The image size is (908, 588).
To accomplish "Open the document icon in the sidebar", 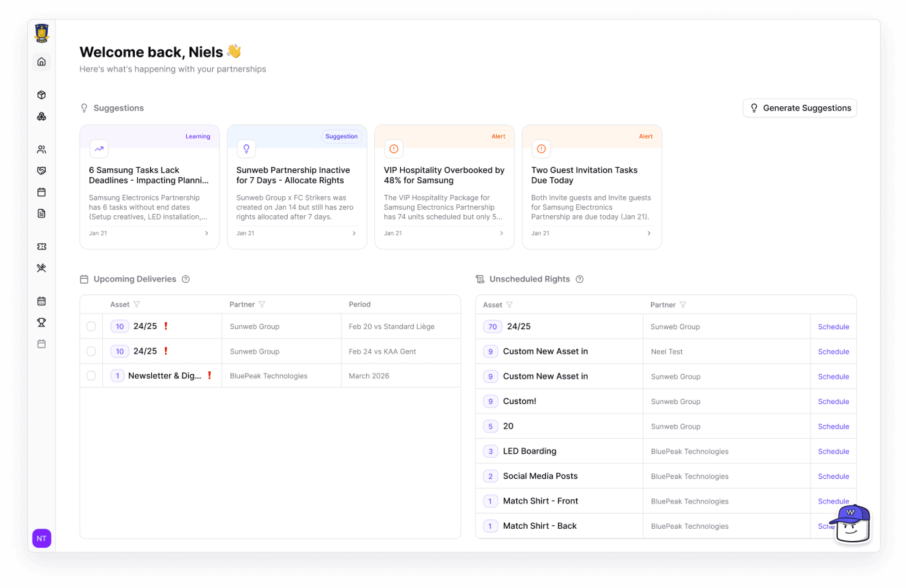I will pos(41,213).
